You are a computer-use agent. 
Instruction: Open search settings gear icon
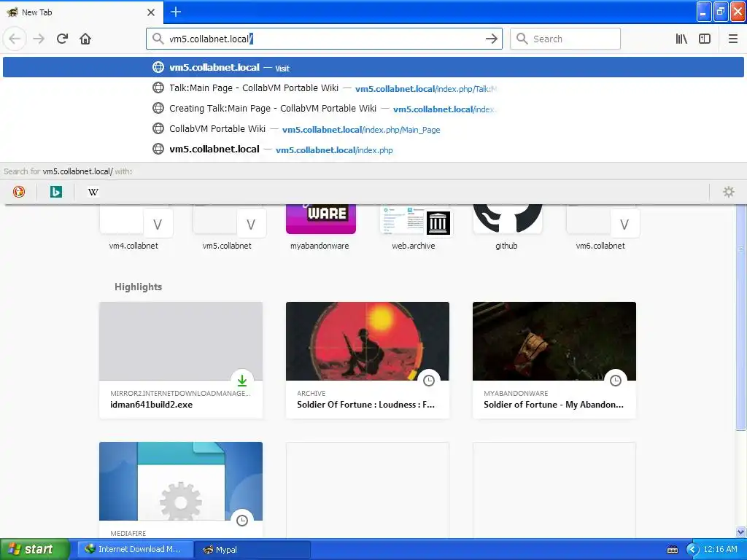coord(729,192)
